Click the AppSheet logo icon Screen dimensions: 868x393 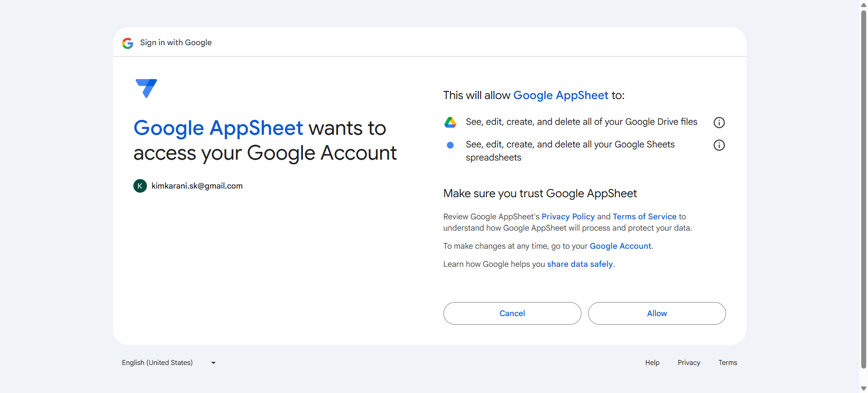coord(146,88)
